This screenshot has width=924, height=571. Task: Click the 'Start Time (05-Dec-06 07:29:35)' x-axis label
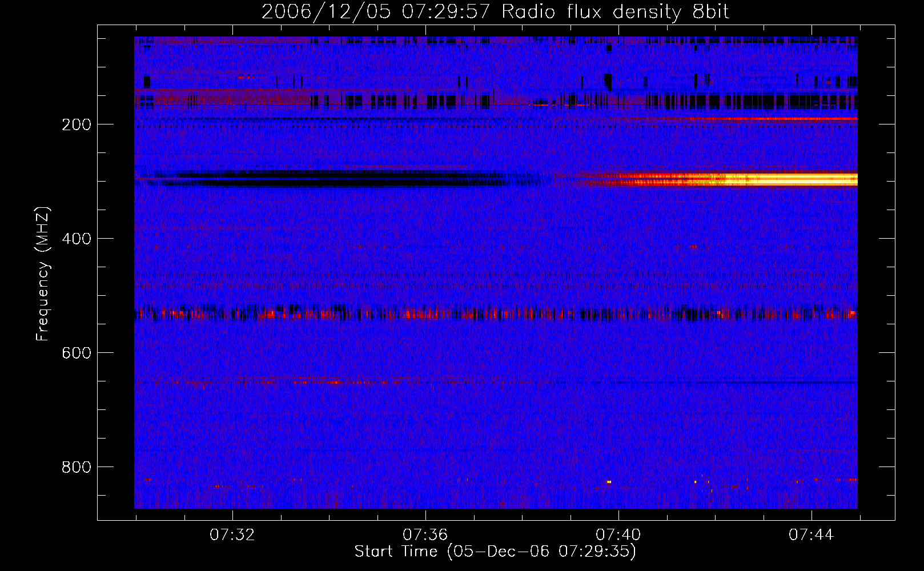click(495, 551)
